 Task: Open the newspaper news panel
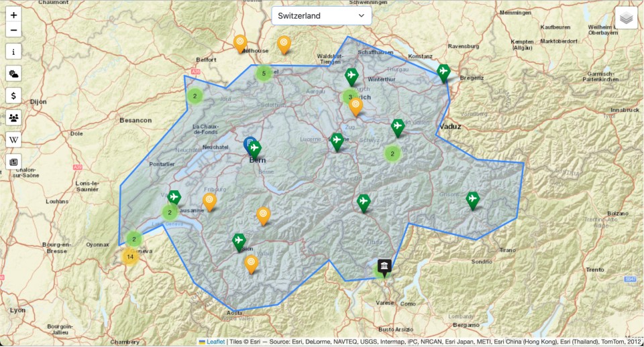(13, 162)
